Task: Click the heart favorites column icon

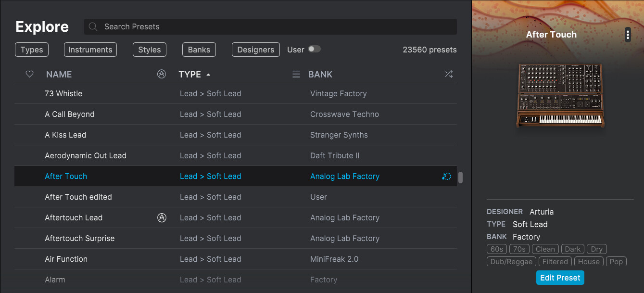Action: pyautogui.click(x=29, y=74)
